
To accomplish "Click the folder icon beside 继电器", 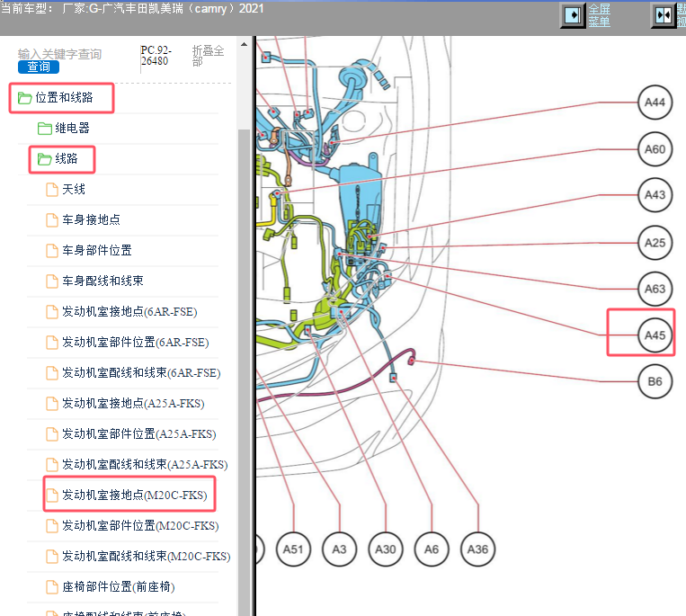I will [x=44, y=129].
